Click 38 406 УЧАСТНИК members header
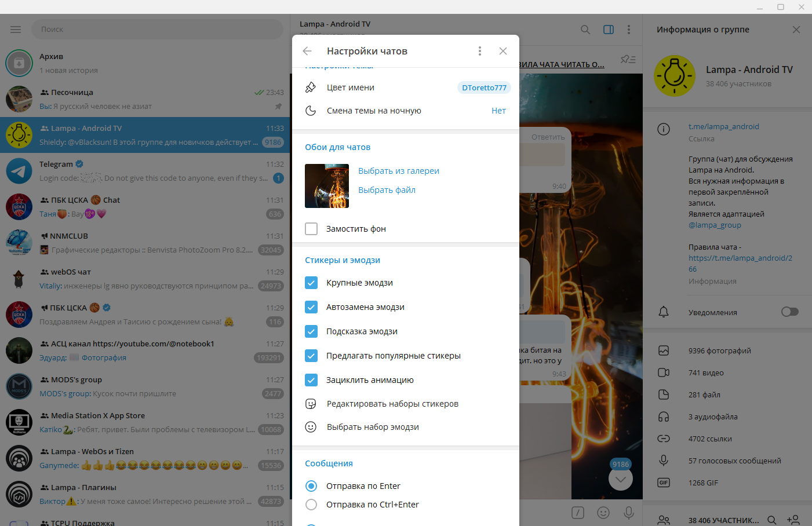This screenshot has width=812, height=526. pos(723,520)
